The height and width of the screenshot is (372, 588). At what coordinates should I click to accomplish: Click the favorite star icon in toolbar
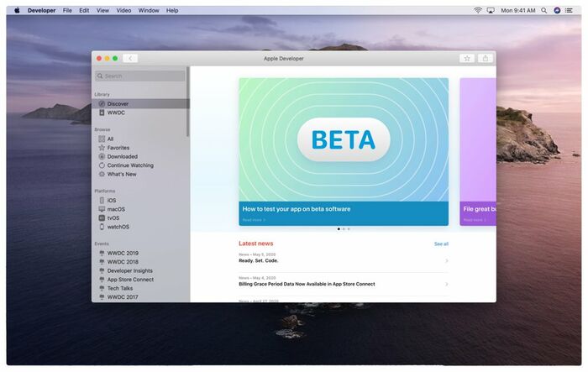(467, 59)
